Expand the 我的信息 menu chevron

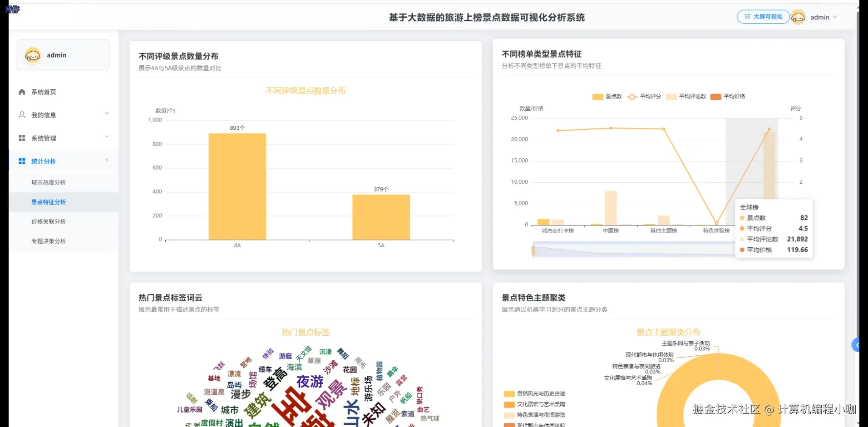[107, 113]
